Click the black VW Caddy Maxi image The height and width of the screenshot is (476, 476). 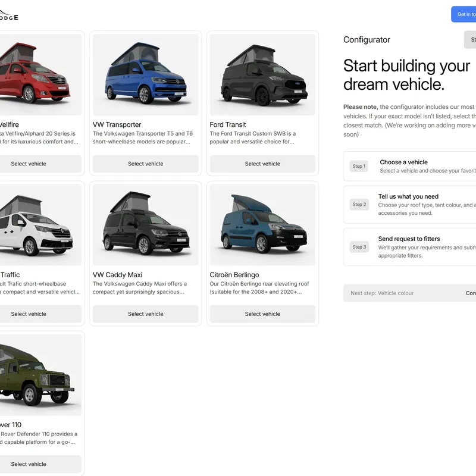click(145, 225)
